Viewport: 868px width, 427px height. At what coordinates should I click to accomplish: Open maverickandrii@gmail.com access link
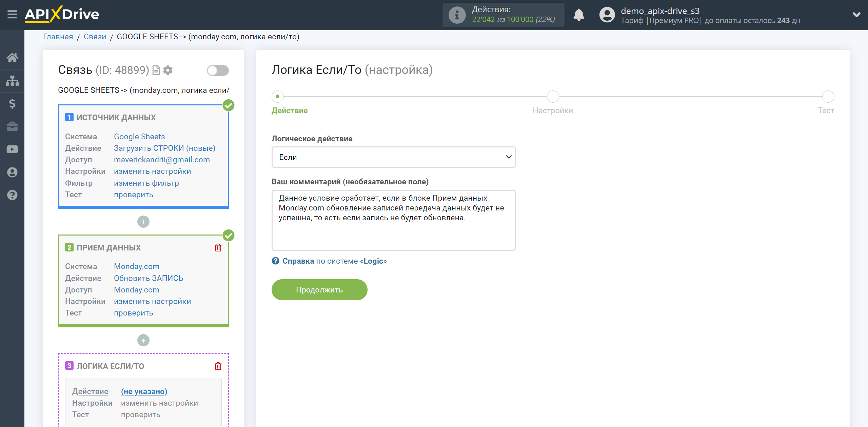point(162,160)
